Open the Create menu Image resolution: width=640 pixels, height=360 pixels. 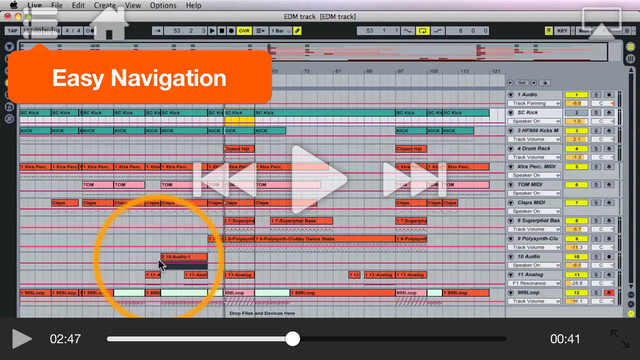tap(105, 5)
